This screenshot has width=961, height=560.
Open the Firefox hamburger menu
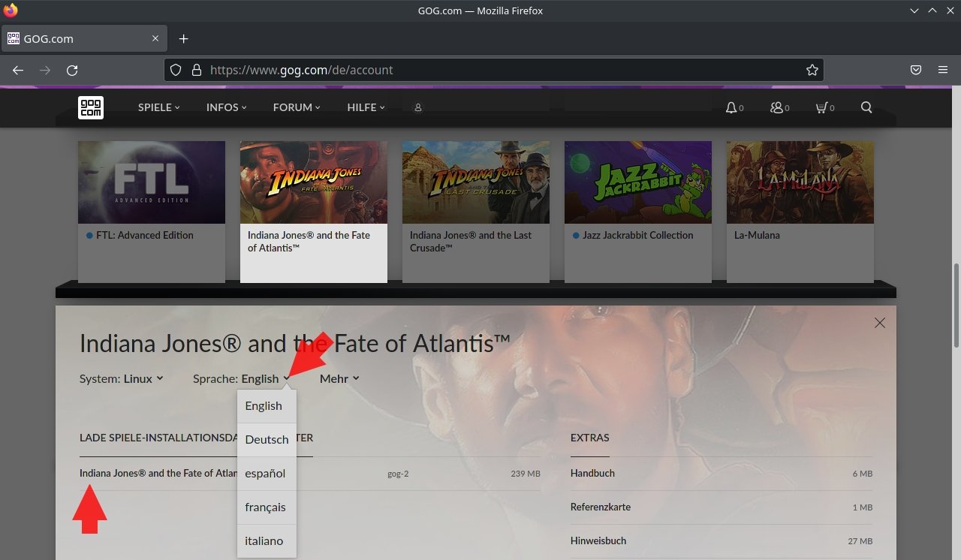click(x=943, y=70)
